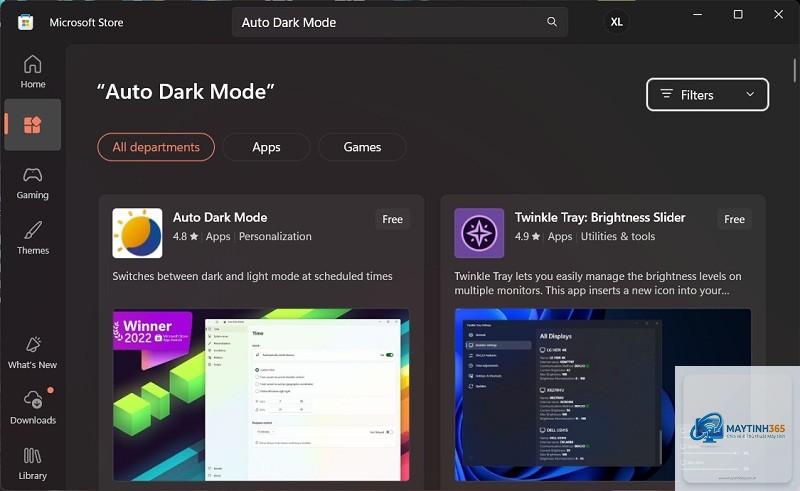Open the Auto Dark Mode Winner 2022 screenshot
The image size is (800, 491).
tap(261, 395)
